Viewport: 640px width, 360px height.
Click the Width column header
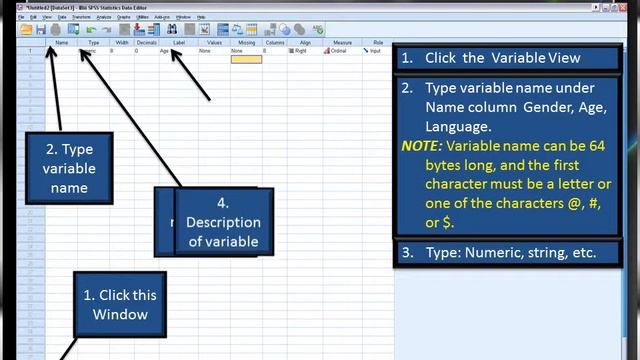(122, 42)
